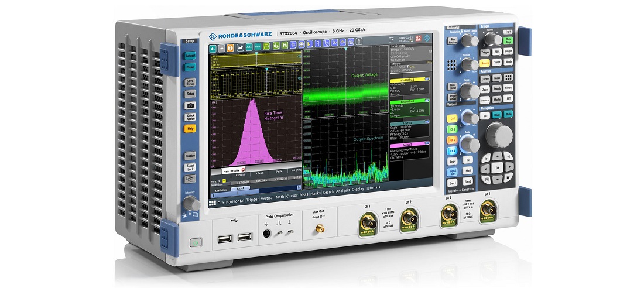Push the yellow Source trigger key
This screenshot has height=288, width=644.
[485, 63]
